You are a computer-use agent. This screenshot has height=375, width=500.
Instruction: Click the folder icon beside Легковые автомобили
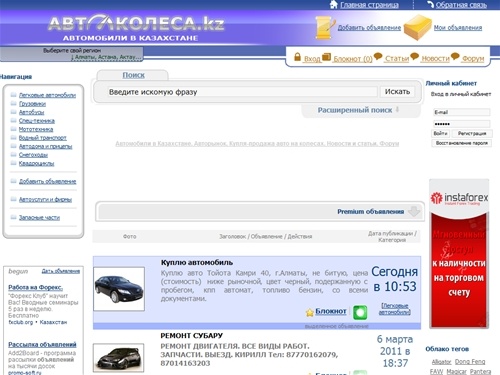[x=14, y=95]
